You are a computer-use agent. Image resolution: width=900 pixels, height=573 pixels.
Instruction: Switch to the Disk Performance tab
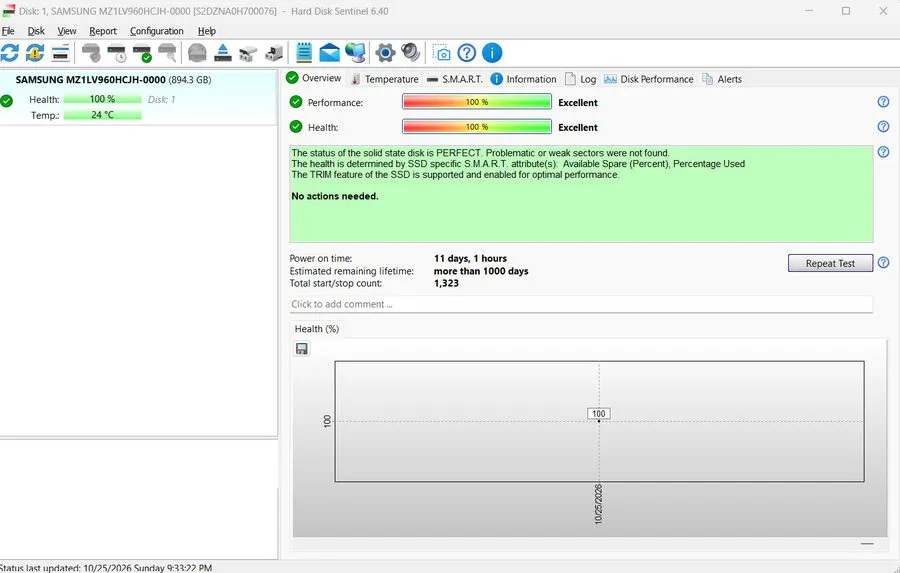click(649, 79)
